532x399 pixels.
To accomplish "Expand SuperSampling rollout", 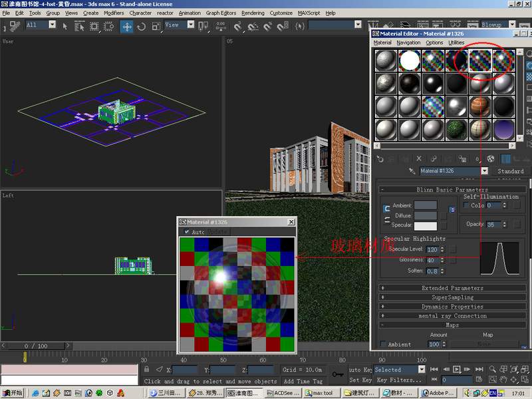I will [453, 297].
